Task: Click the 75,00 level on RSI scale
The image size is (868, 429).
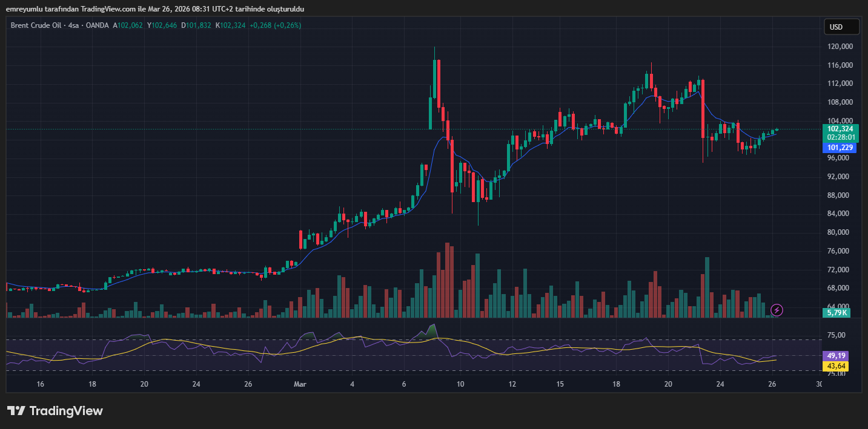Action: 837,335
